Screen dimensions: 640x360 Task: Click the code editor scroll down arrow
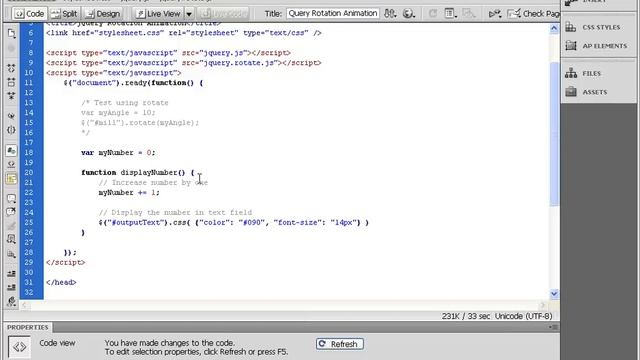[x=554, y=293]
